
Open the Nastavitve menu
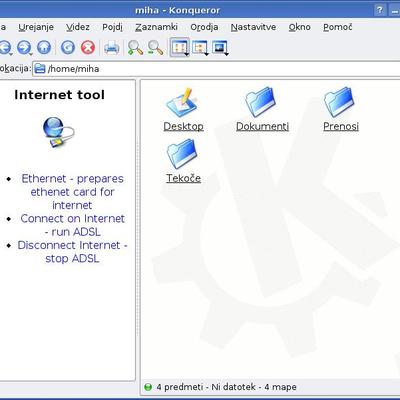pos(253,27)
